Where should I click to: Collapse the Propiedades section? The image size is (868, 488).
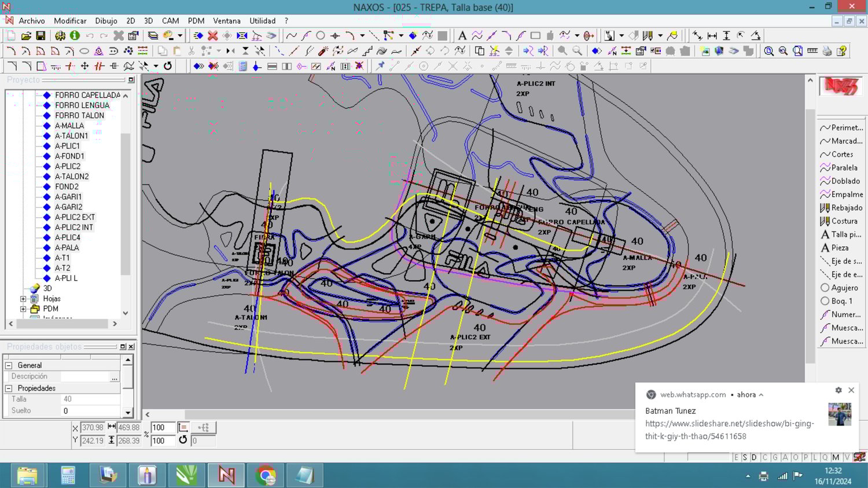tap(9, 388)
